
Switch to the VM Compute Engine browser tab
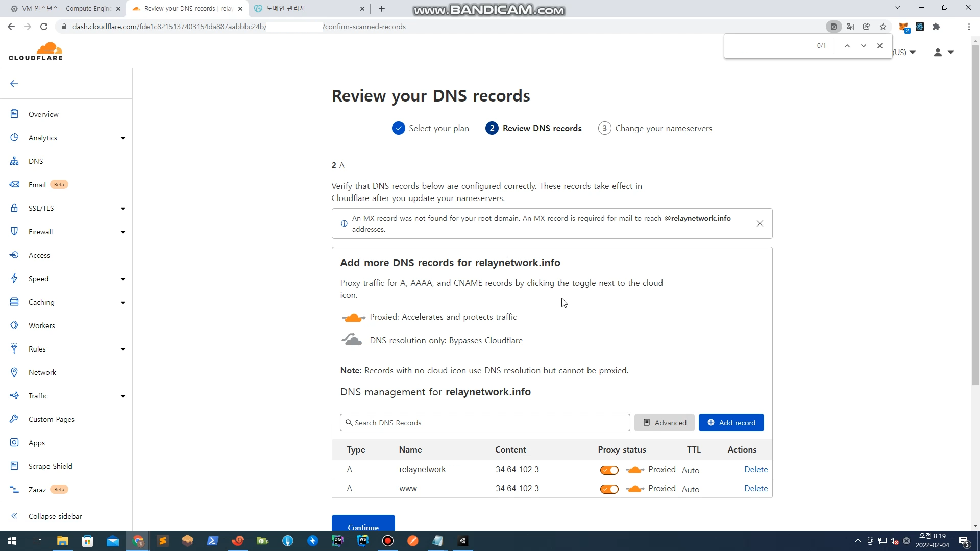(66, 9)
